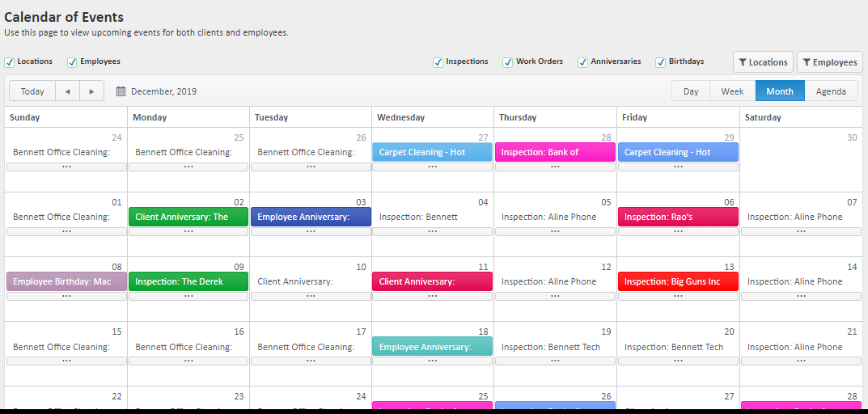
Task: Open Carpet Cleaning event on the 27th
Action: pos(432,152)
